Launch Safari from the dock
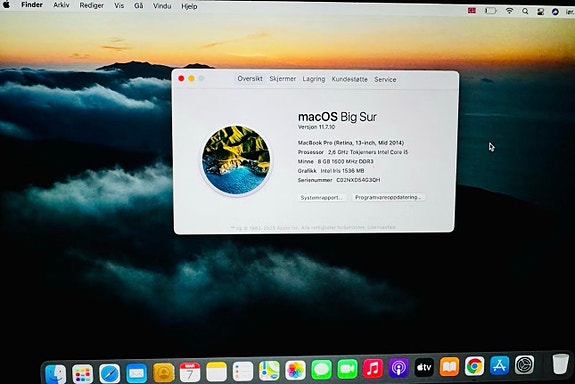This screenshot has height=384, width=575. click(109, 374)
